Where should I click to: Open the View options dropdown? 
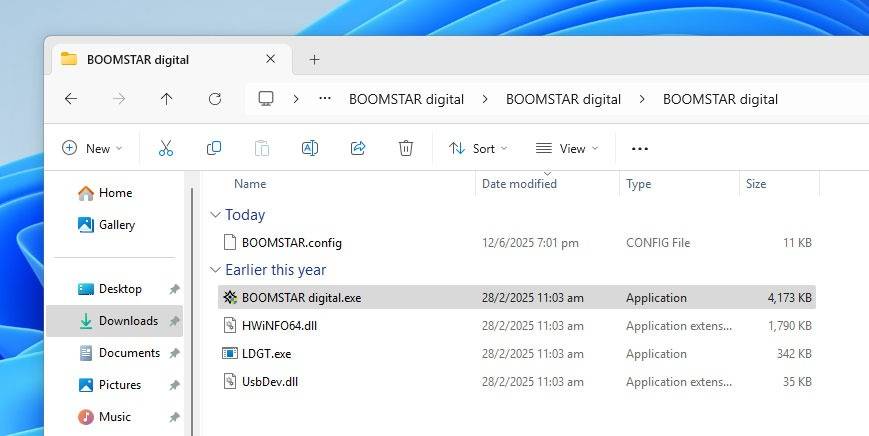[567, 148]
